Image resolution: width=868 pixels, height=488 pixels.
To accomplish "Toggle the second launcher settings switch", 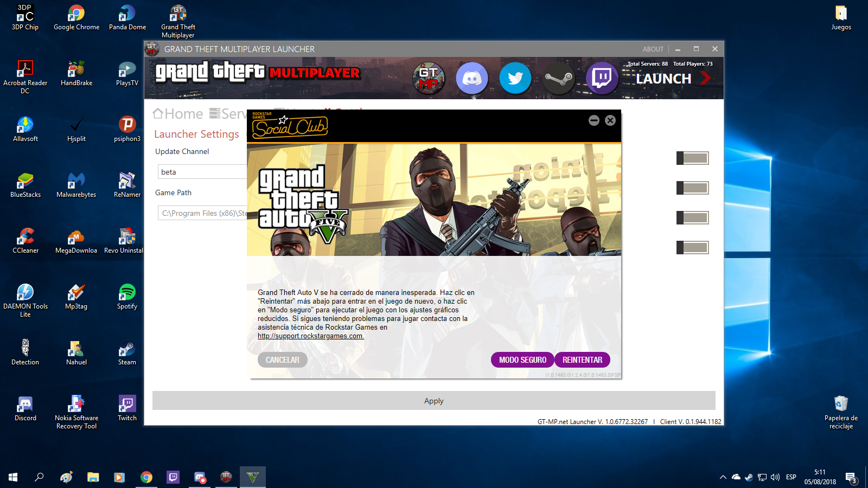I will (x=693, y=188).
